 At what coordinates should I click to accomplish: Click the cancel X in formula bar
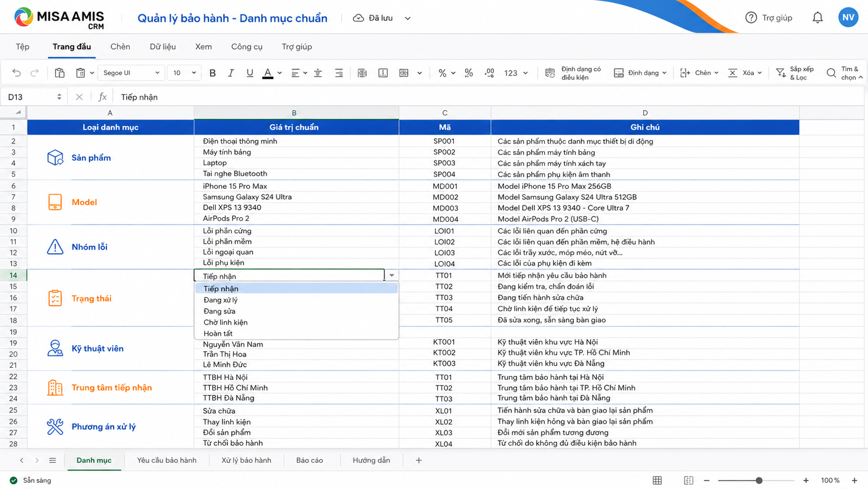point(79,97)
